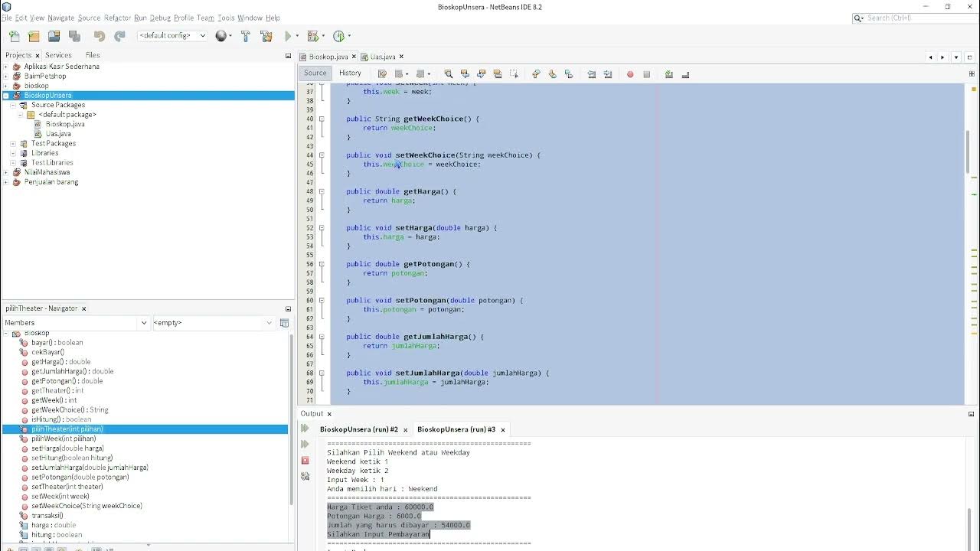Collapse fold at line 44 setWeekChoice
The image size is (980, 551).
322,155
